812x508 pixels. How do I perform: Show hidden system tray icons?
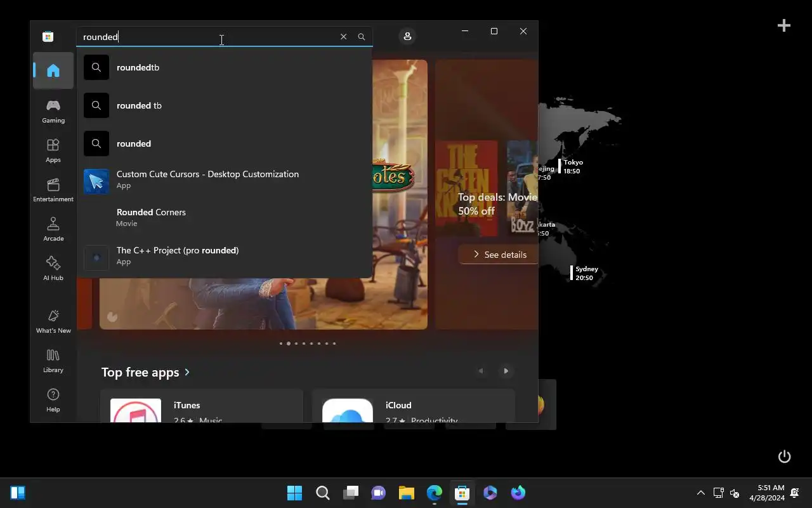(x=701, y=493)
